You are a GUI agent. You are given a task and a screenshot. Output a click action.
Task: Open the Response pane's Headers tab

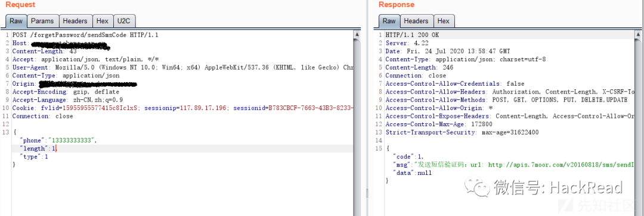[416, 21]
